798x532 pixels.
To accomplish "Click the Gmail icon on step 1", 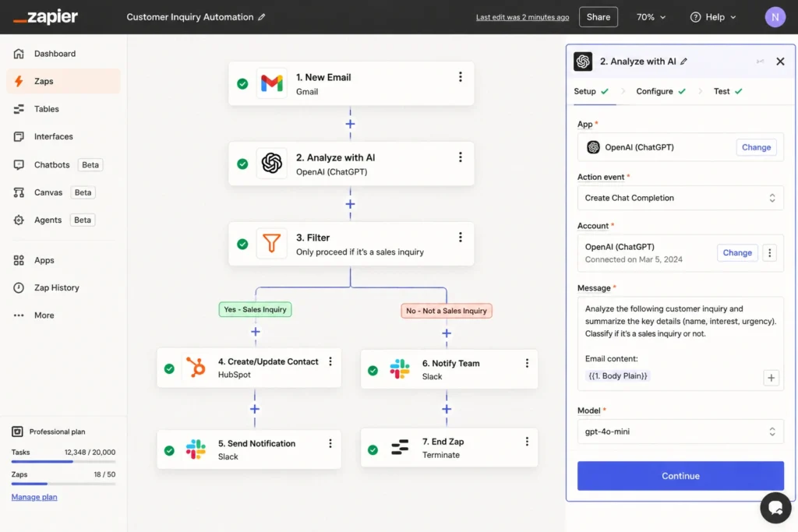I will pos(272,83).
